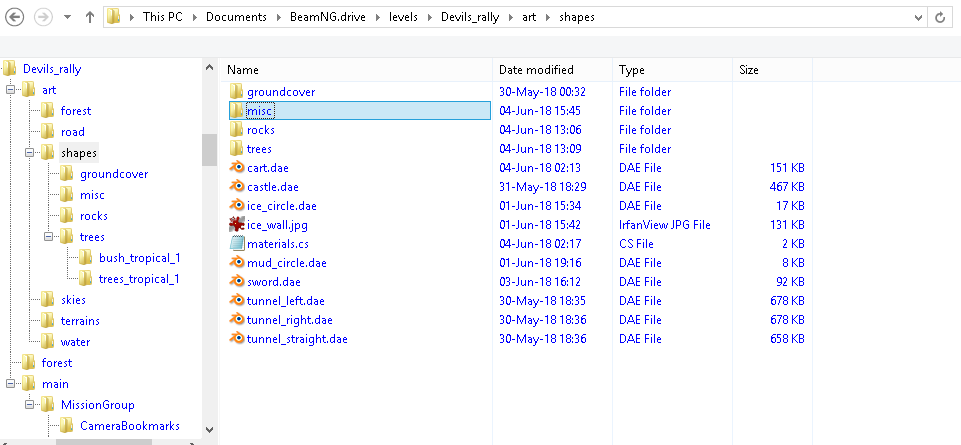Select bush_tropical_1 in tree

click(140, 258)
